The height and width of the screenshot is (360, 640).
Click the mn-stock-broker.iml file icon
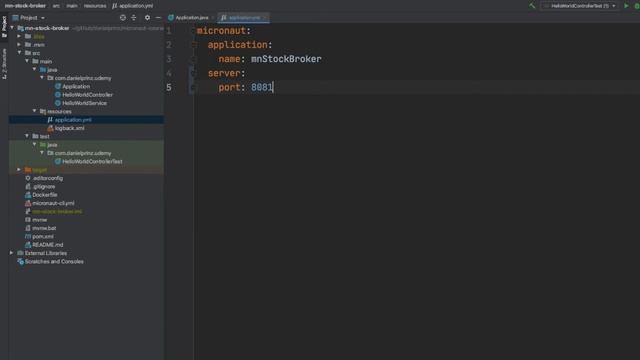point(28,211)
